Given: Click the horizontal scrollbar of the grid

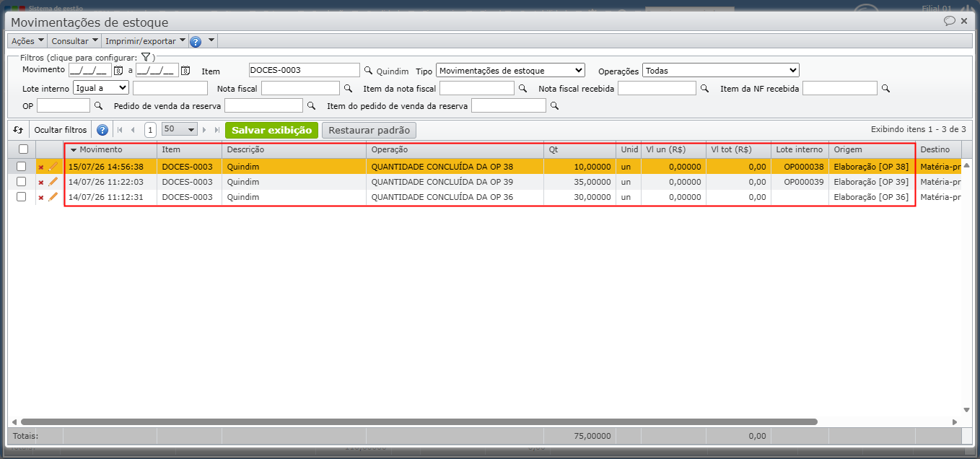Looking at the screenshot, I should pyautogui.click(x=419, y=421).
